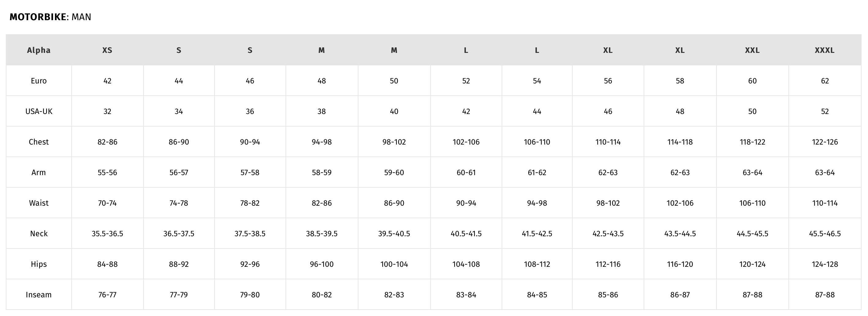The height and width of the screenshot is (316, 868).
Task: Select the Hips row label
Action: (x=39, y=264)
